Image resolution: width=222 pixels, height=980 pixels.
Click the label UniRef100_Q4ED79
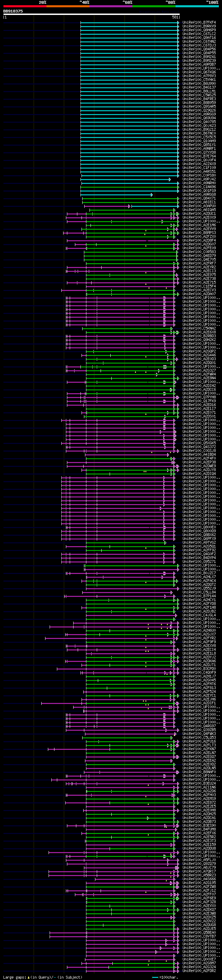point(199,256)
